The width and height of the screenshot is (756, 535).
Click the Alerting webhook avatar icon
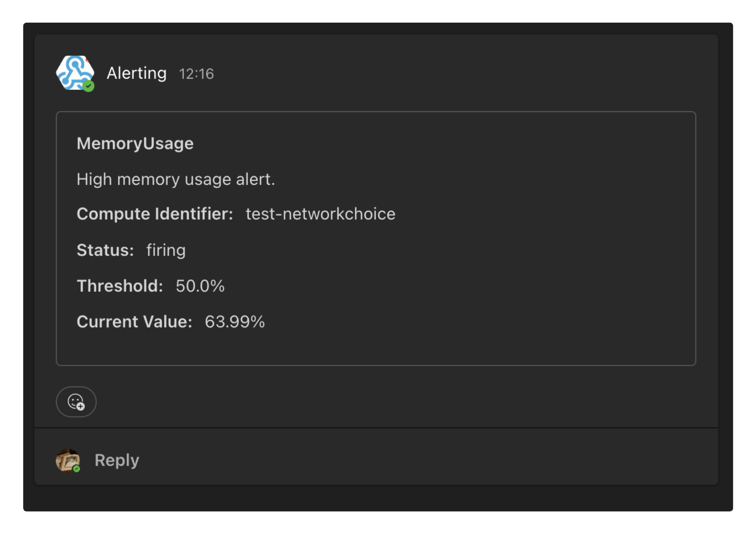[x=74, y=73]
